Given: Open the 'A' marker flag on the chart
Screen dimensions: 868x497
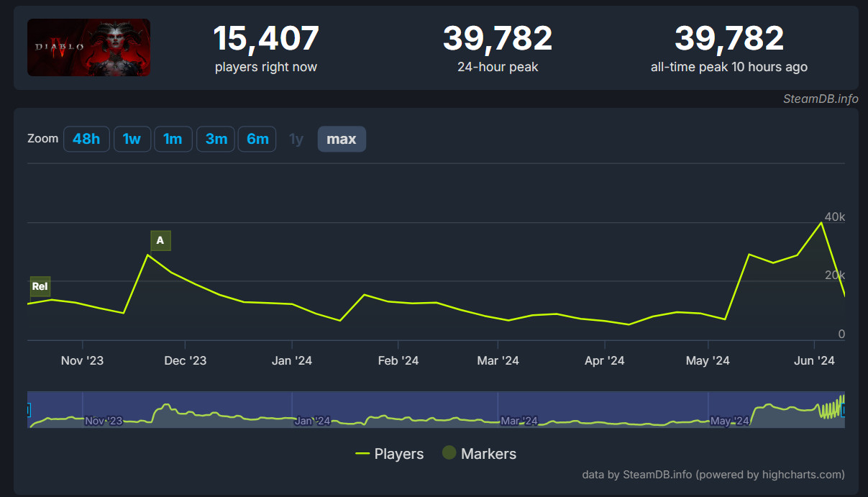Looking at the screenshot, I should 160,240.
